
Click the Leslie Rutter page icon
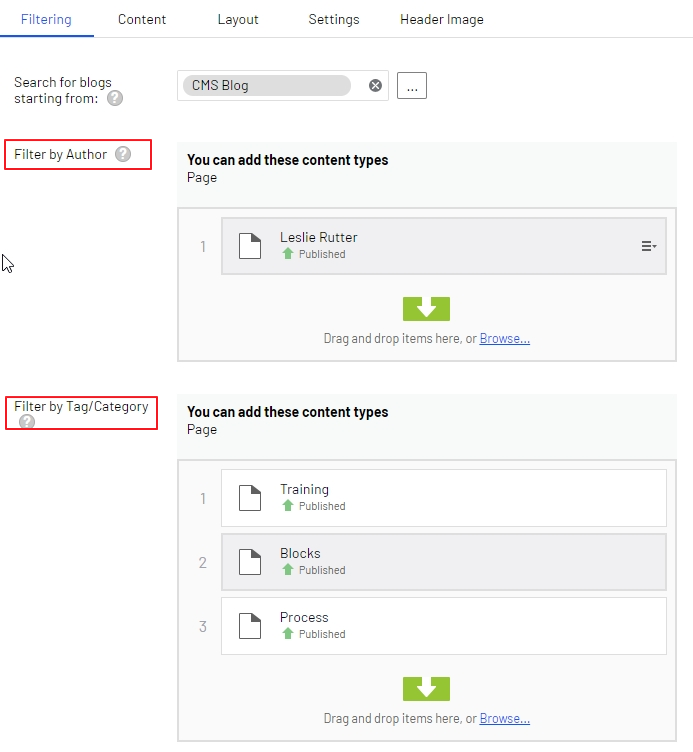[x=250, y=246]
